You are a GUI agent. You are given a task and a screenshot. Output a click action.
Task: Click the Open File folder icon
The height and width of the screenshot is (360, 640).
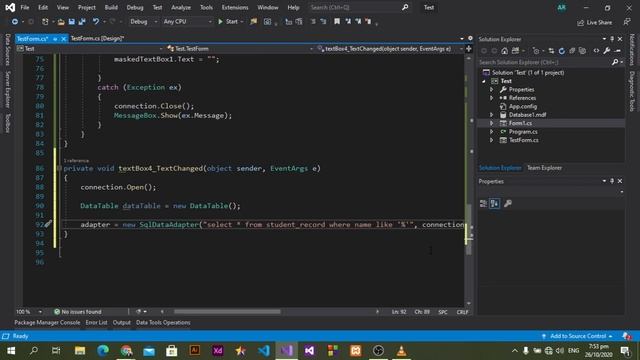pos(61,22)
